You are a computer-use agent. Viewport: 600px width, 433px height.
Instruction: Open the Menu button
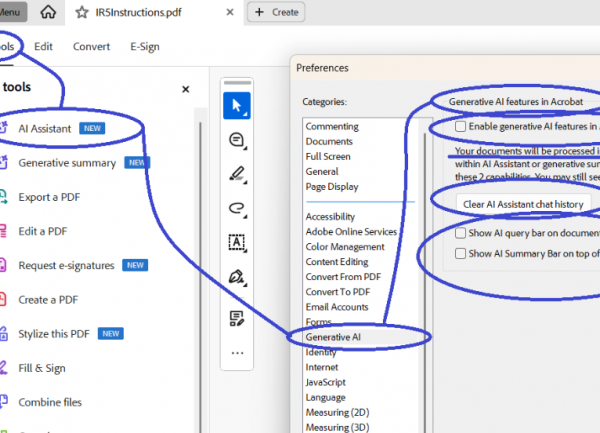11,12
